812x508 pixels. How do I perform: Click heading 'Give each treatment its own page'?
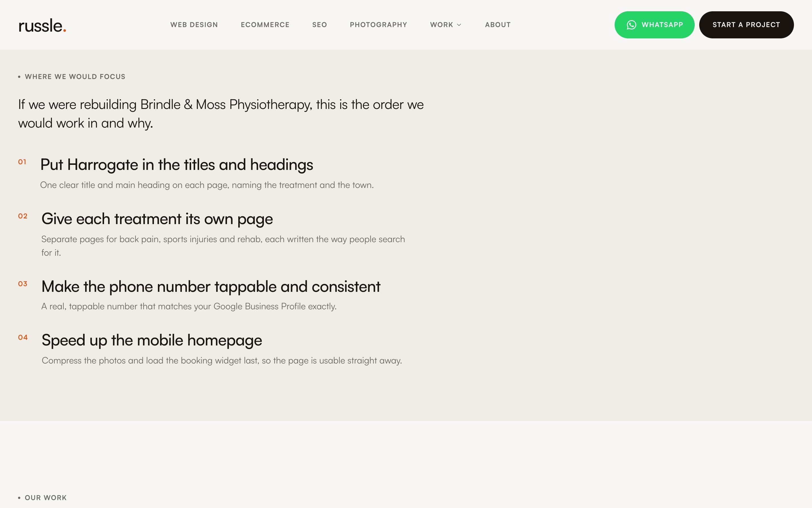pyautogui.click(x=157, y=219)
